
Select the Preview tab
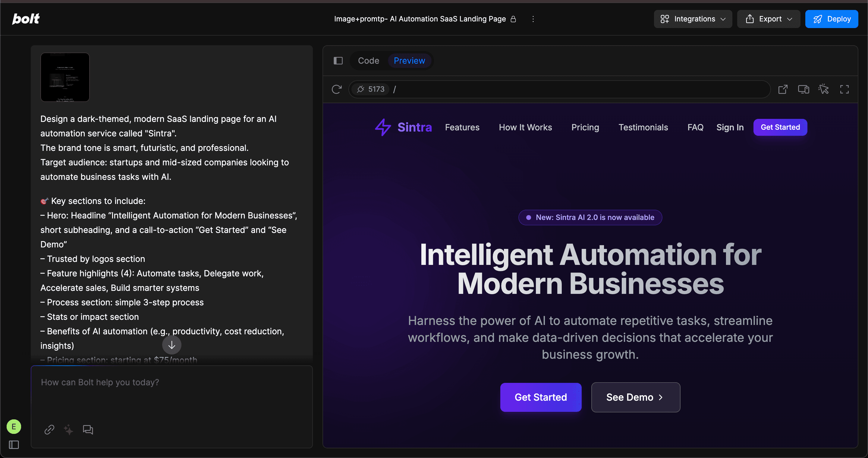[x=409, y=61]
